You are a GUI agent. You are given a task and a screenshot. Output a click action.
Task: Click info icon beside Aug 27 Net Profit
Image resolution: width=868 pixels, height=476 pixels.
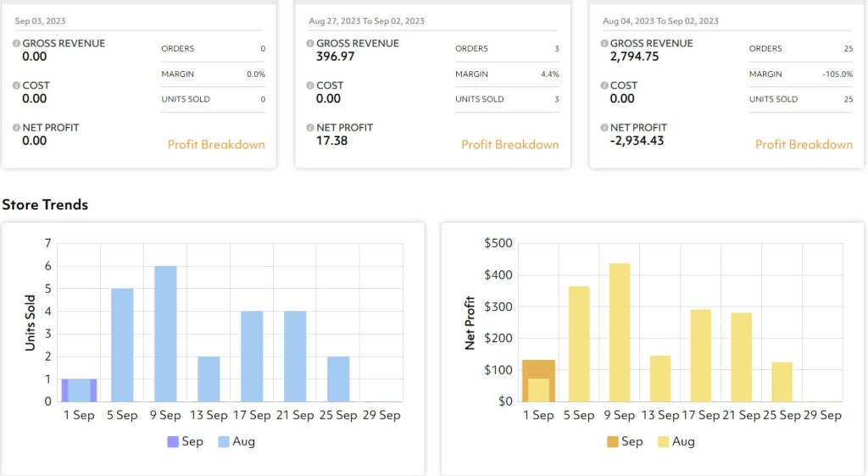click(310, 128)
